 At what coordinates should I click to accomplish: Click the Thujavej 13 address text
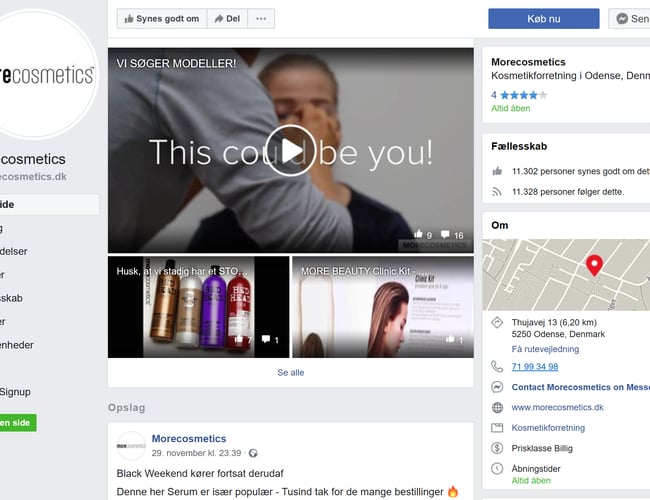pos(554,322)
